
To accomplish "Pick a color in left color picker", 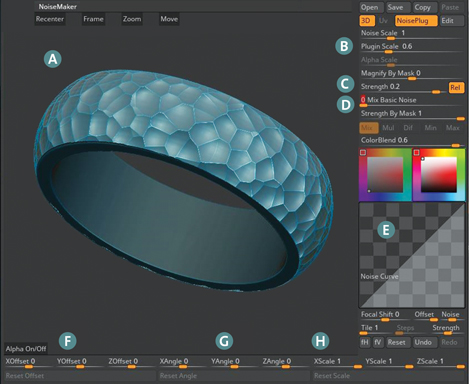I will (385, 175).
